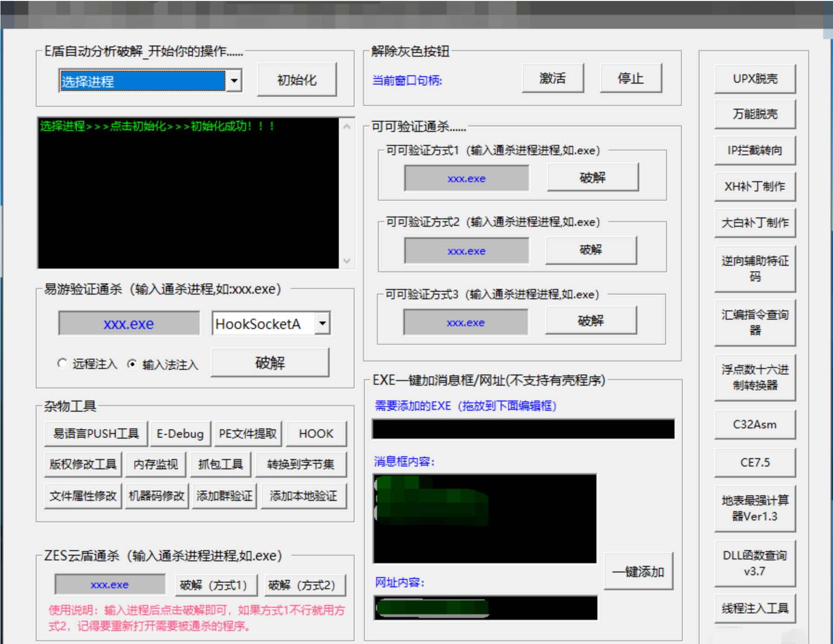This screenshot has height=644, width=833.
Task: Open the UPX脱壳 tool
Action: (x=755, y=79)
